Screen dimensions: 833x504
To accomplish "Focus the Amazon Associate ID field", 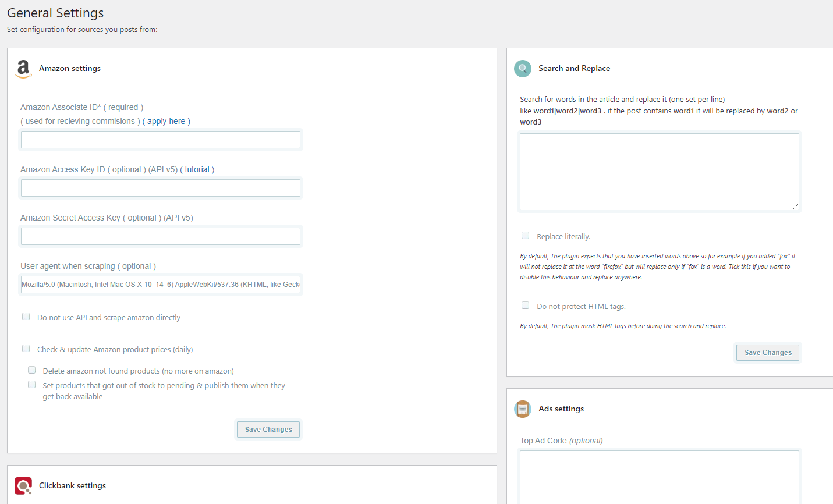I will click(161, 140).
